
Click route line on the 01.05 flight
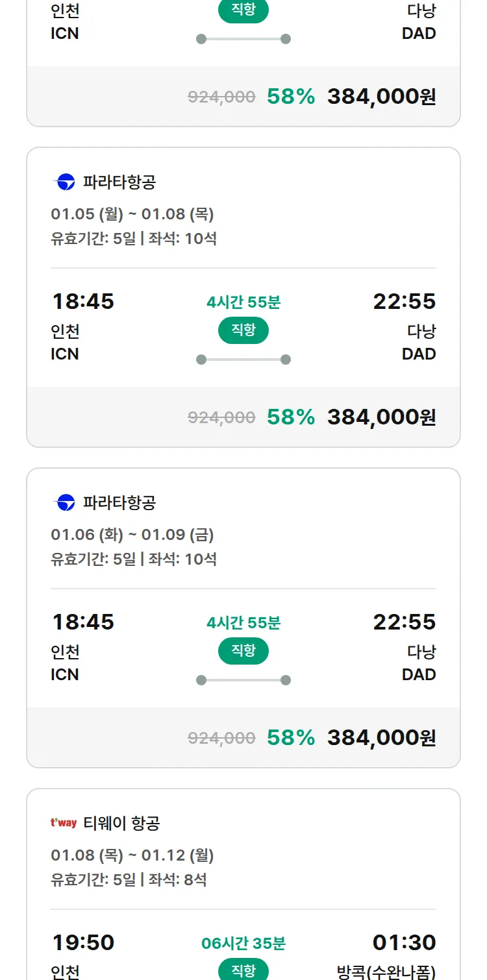[x=243, y=360]
